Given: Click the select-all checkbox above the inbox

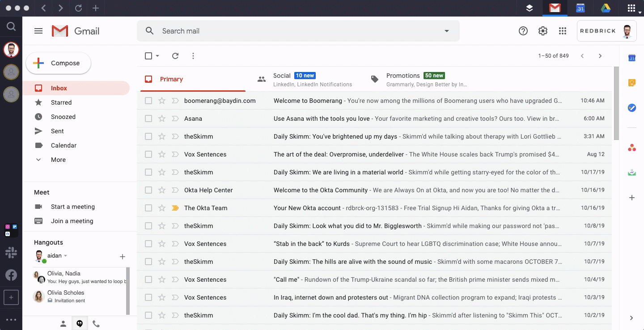Looking at the screenshot, I should click(x=148, y=56).
